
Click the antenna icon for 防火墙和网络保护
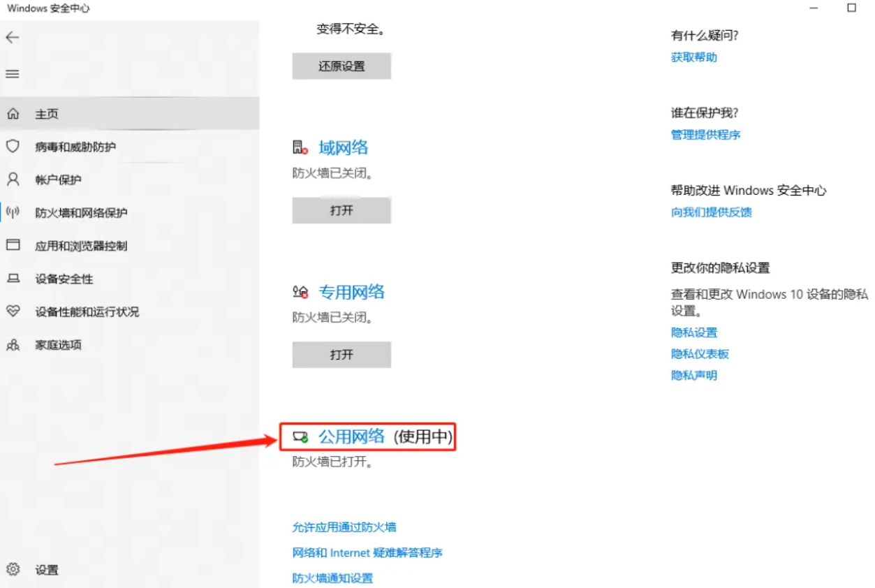tap(13, 212)
